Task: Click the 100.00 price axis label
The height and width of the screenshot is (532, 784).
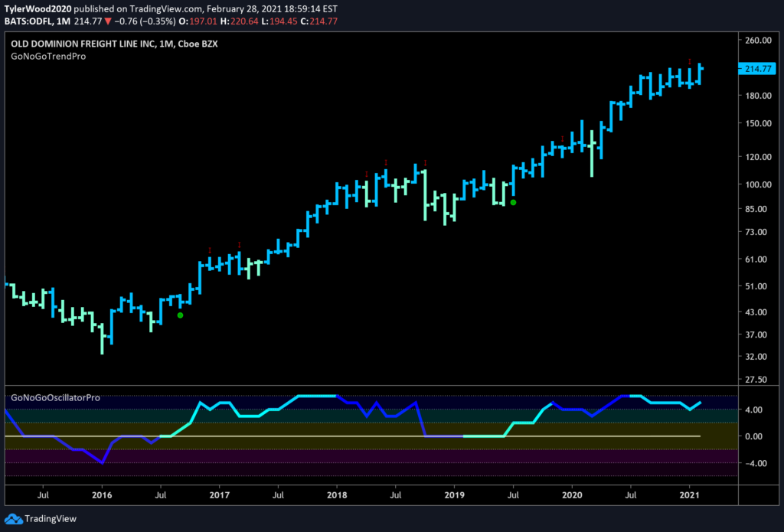Action: 759,184
